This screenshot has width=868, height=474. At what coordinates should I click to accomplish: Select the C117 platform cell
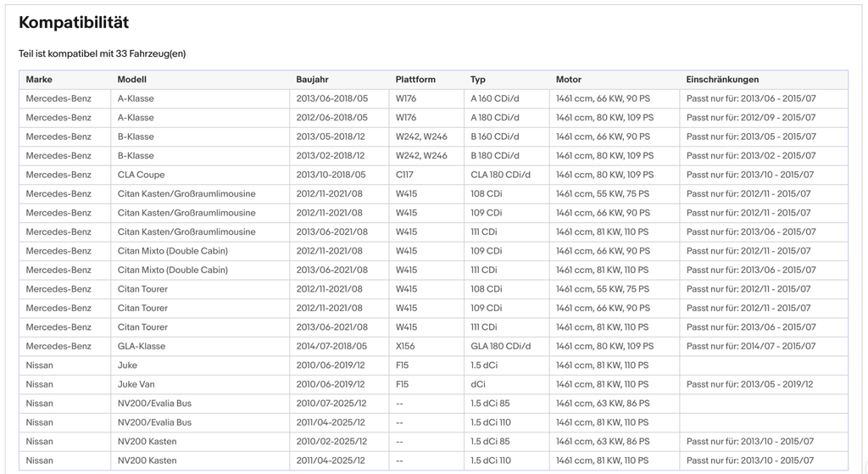426,175
